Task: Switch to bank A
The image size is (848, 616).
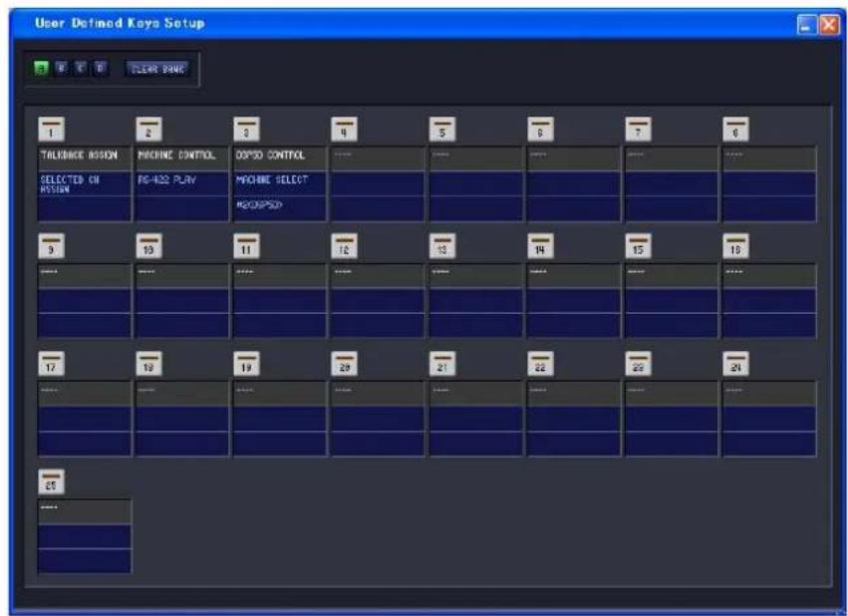Action: coord(41,68)
